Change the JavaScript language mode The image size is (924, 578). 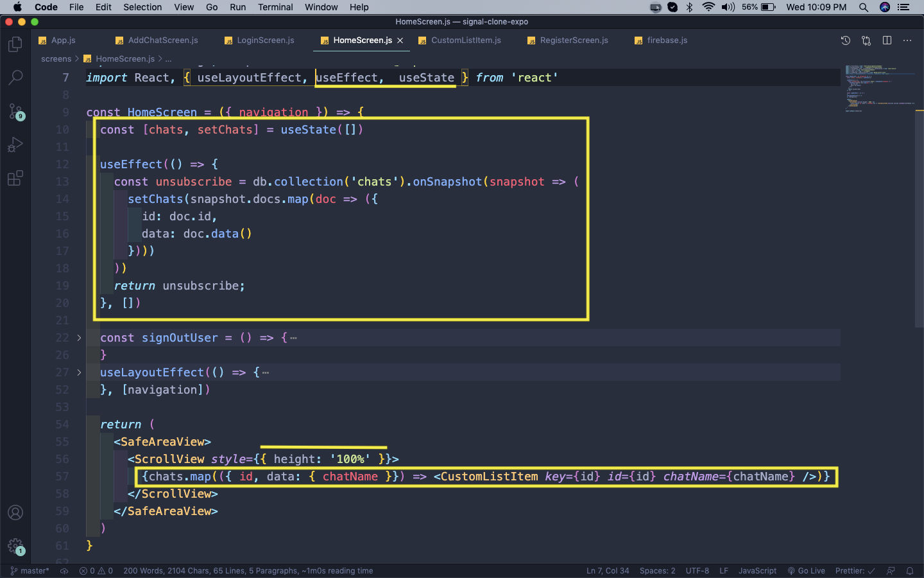point(757,571)
